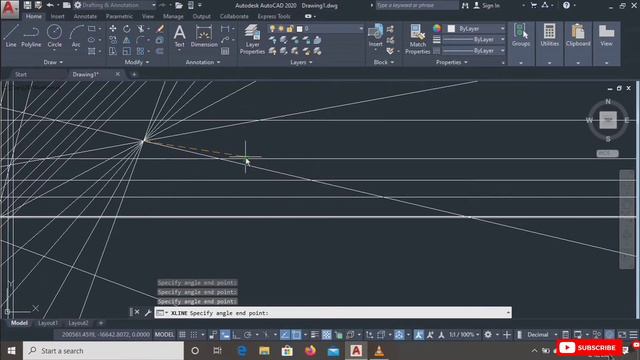The height and width of the screenshot is (360, 640).
Task: Open the annotation scale 1:1 dropdown
Action: click(x=464, y=335)
